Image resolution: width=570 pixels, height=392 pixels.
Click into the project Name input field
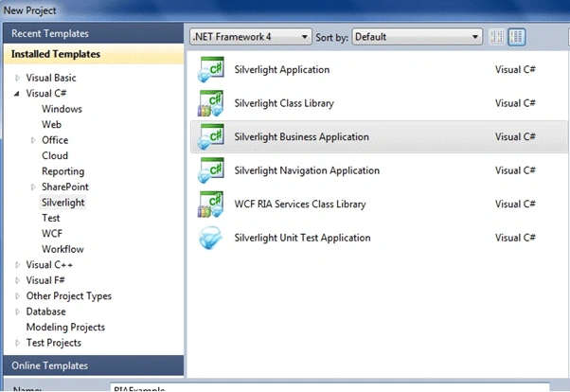click(330, 387)
